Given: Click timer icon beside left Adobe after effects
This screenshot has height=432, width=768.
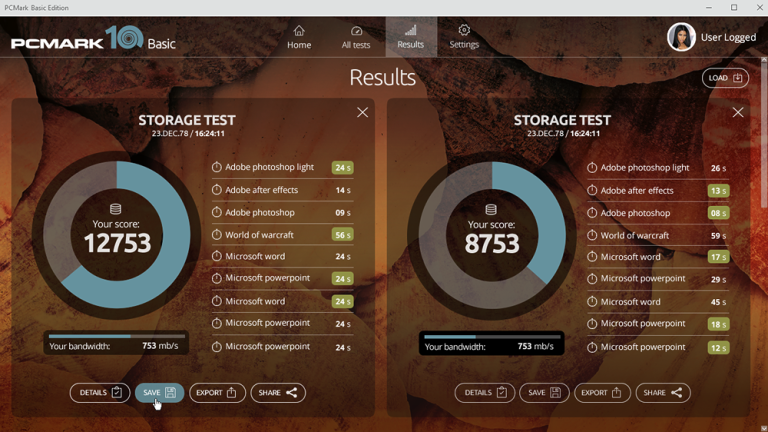Looking at the screenshot, I should [216, 190].
